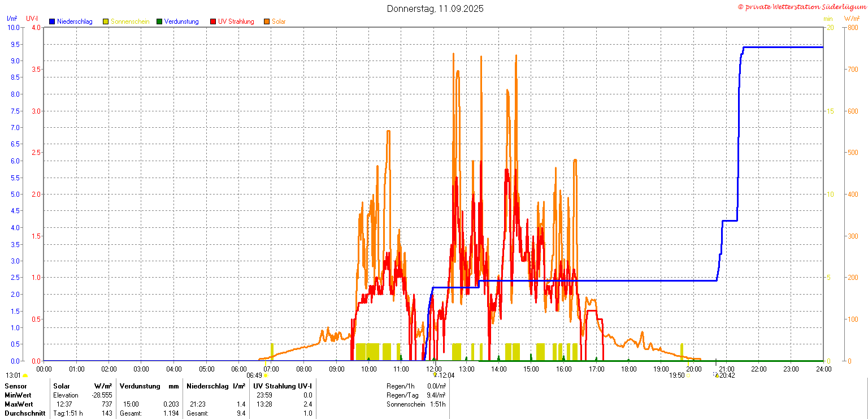Viewport: 868px width, 419px height.
Task: Select the Solar legend label
Action: [279, 21]
